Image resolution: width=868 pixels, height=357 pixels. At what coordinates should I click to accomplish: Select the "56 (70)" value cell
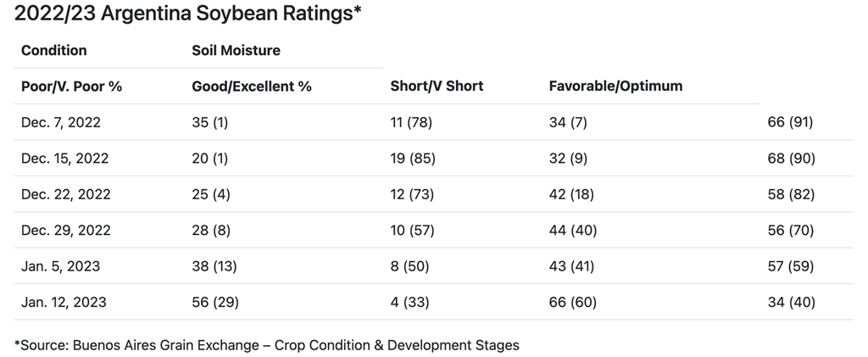click(x=790, y=230)
